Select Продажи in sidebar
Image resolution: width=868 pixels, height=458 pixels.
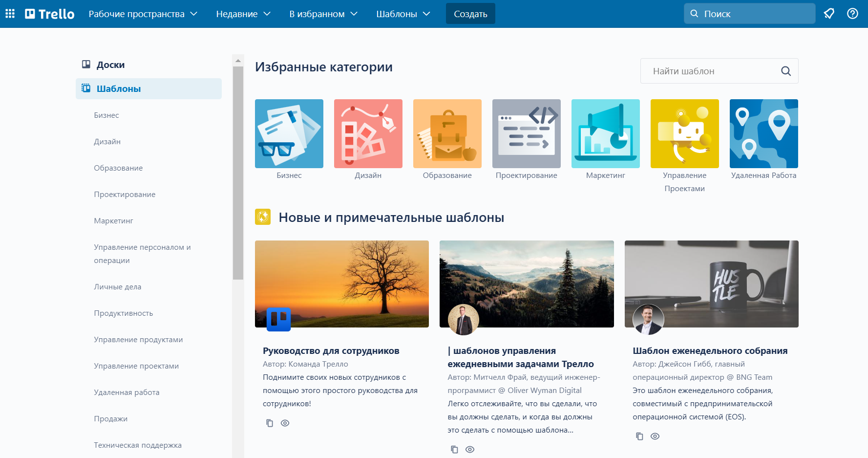point(111,419)
